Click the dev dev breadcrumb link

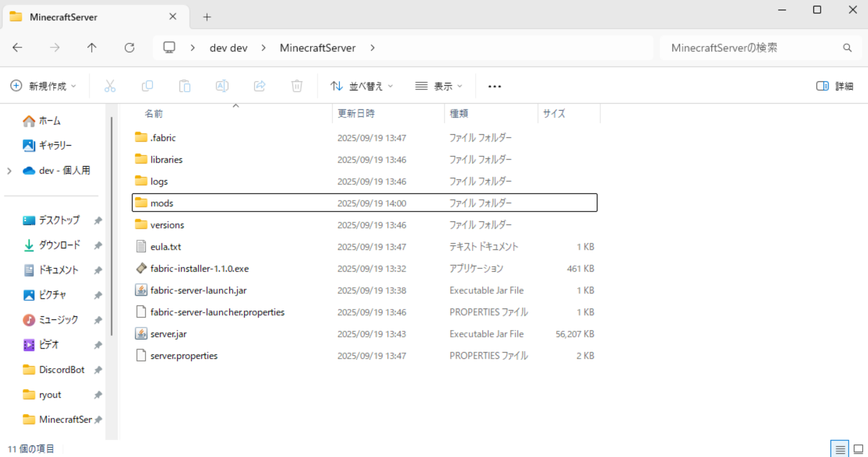point(228,48)
